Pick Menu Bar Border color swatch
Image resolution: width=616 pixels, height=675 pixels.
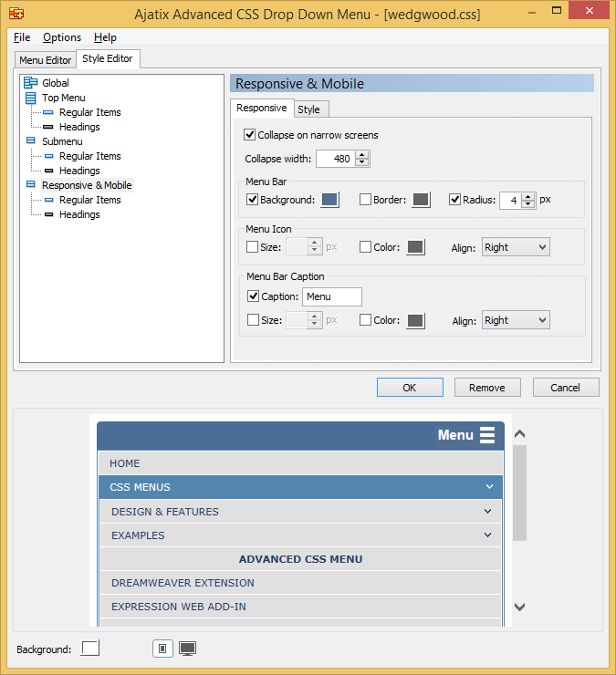(421, 200)
